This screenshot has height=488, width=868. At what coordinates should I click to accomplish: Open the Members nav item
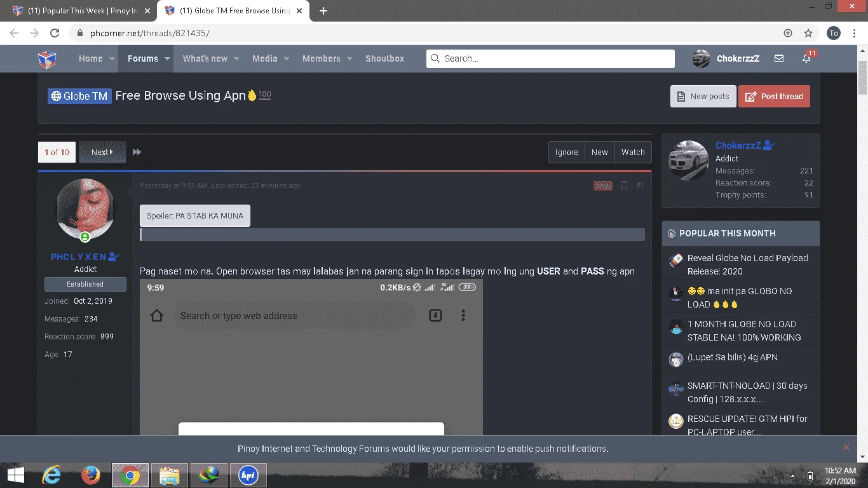point(322,58)
